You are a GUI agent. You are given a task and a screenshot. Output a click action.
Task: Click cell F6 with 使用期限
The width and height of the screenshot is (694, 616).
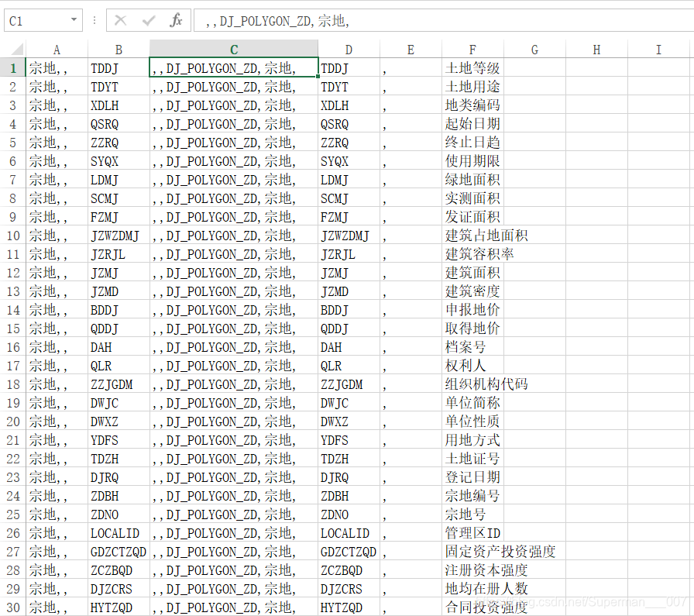(x=472, y=160)
